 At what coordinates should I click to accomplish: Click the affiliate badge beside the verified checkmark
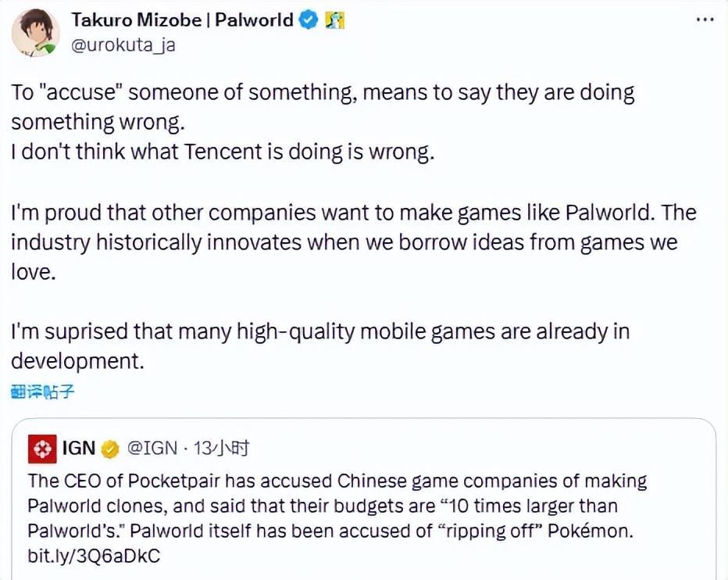pyautogui.click(x=335, y=20)
